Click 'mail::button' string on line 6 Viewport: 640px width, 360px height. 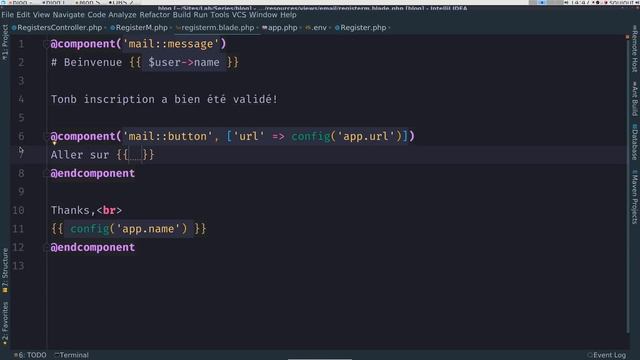tap(168, 136)
